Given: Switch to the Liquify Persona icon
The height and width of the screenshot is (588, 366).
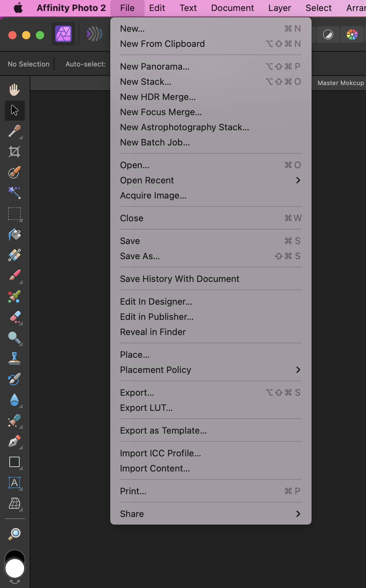Looking at the screenshot, I should click(94, 34).
